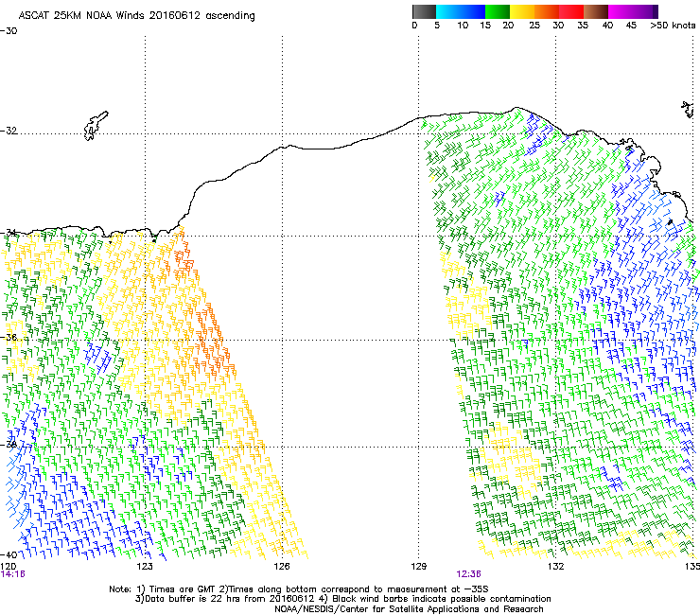The height and width of the screenshot is (615, 700).
Task: Click the '126' longitude label
Action: click(282, 567)
